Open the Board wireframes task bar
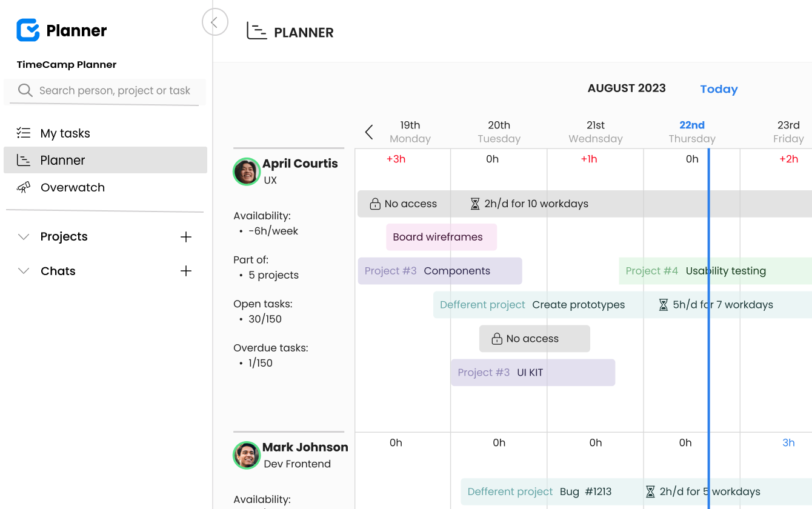Image resolution: width=812 pixels, height=509 pixels. pos(441,237)
